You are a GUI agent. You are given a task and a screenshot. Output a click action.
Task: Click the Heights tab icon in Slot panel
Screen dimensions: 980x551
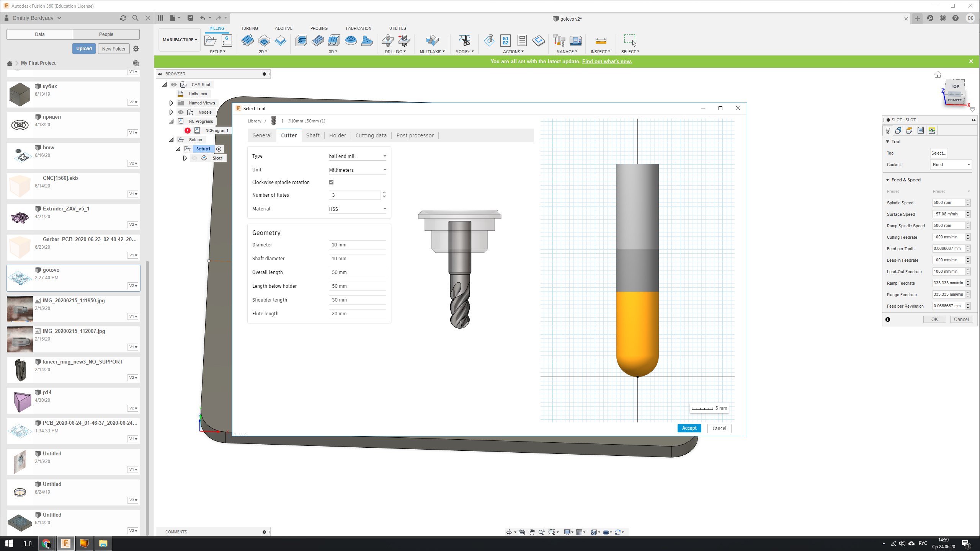(909, 130)
